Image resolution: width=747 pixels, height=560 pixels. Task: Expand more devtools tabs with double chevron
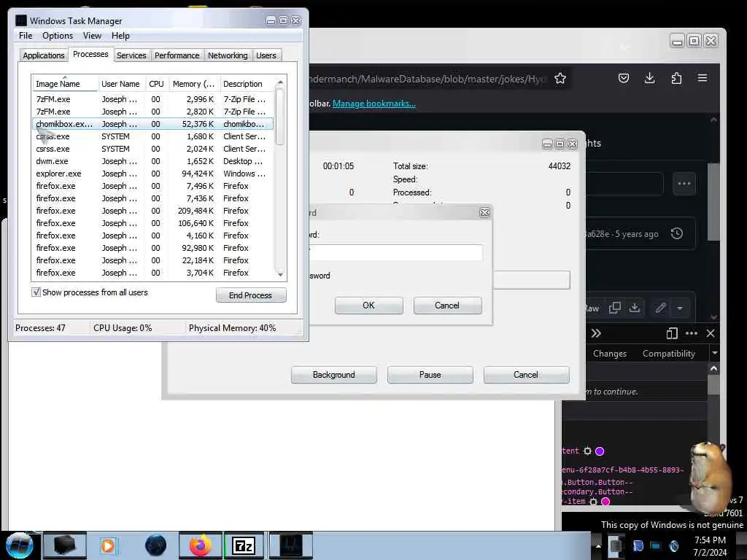pyautogui.click(x=596, y=333)
